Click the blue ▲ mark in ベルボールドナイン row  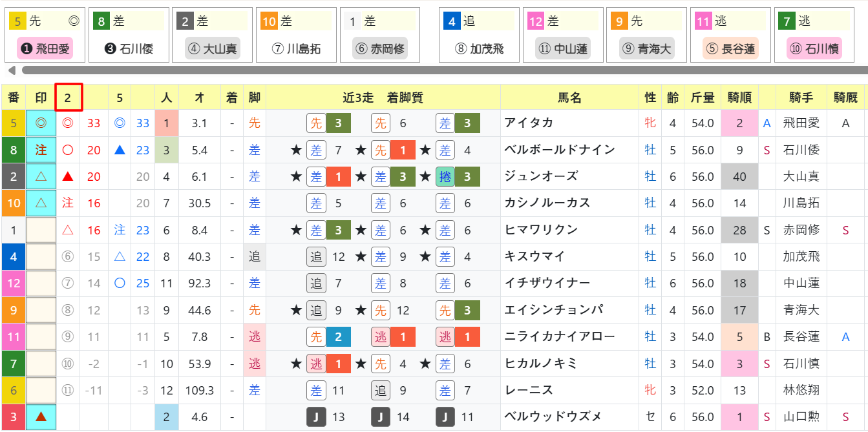click(x=120, y=150)
